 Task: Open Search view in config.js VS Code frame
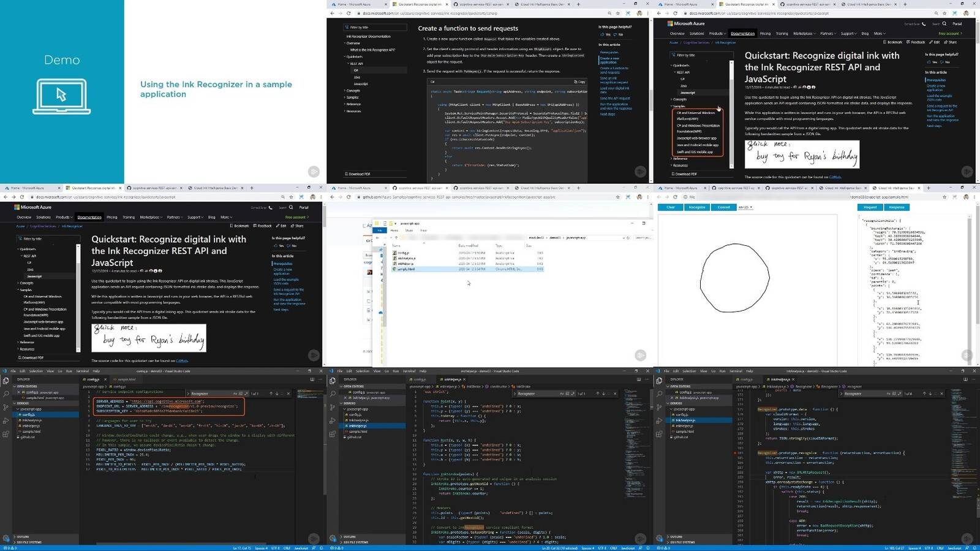[x=6, y=394]
